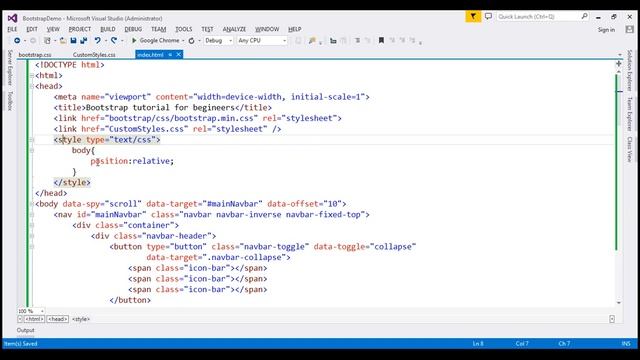Viewport: 640px width, 360px height.
Task: Collapse the button navbar-toggle outline
Action: click(32, 247)
